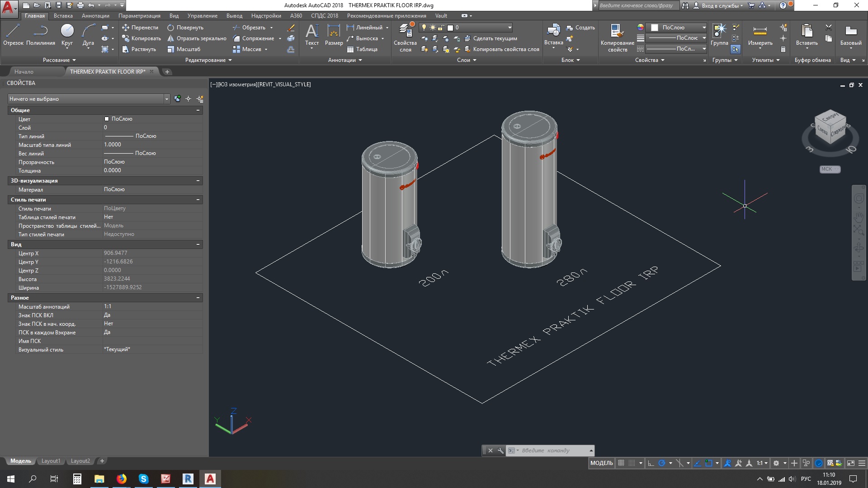Collapse the Общие properties section
Screen dimensions: 868x488
click(x=198, y=110)
